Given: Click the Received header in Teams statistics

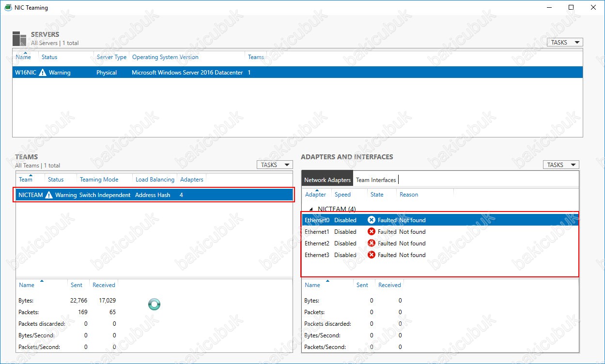Looking at the screenshot, I should 104,285.
